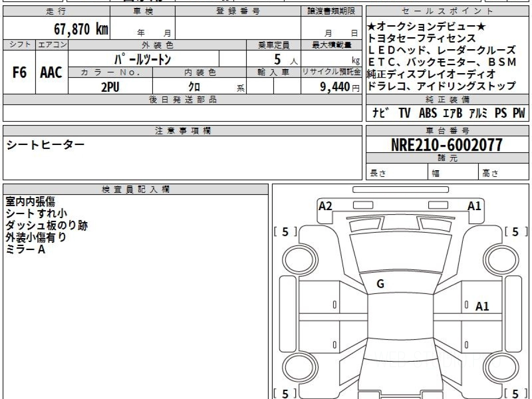Select the ★オークションデビュー★ line
532x399 pixels.
point(426,27)
